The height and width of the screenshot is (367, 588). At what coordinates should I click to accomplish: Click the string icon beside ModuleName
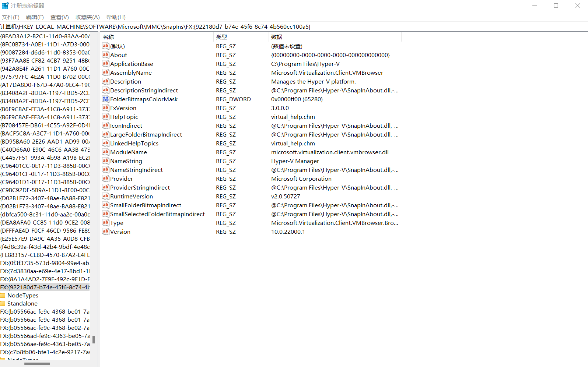coord(106,152)
